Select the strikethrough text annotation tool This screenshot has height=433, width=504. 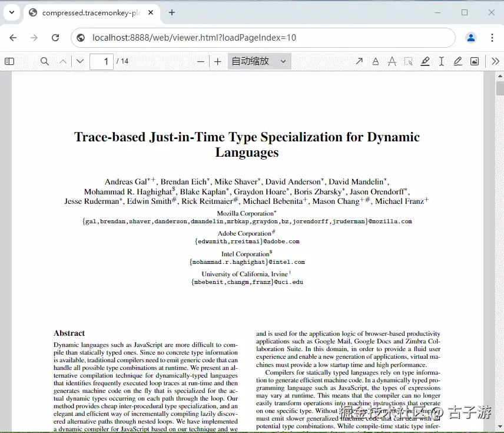coord(392,61)
